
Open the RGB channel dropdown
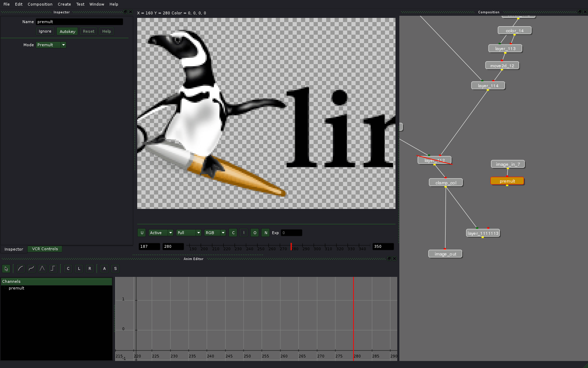pos(215,233)
